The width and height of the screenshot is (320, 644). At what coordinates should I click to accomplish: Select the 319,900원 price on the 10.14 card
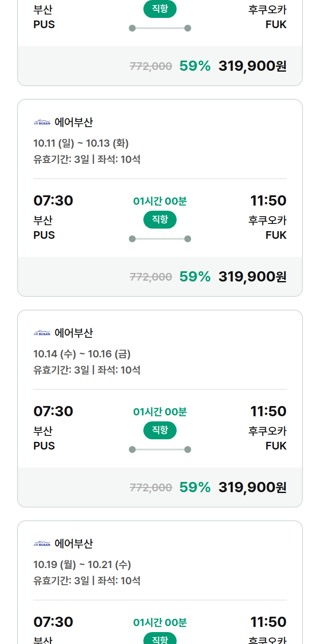click(253, 487)
